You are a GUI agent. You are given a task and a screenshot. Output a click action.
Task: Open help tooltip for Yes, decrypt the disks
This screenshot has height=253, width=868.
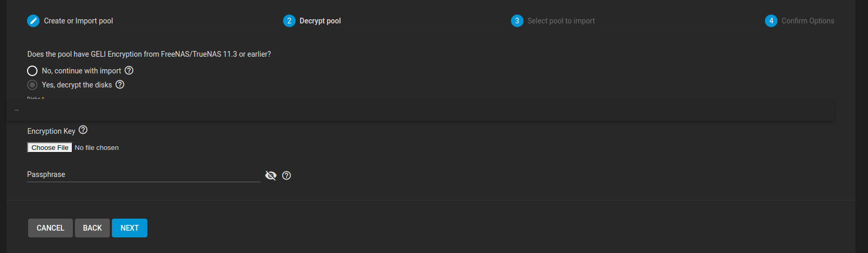pyautogui.click(x=120, y=84)
